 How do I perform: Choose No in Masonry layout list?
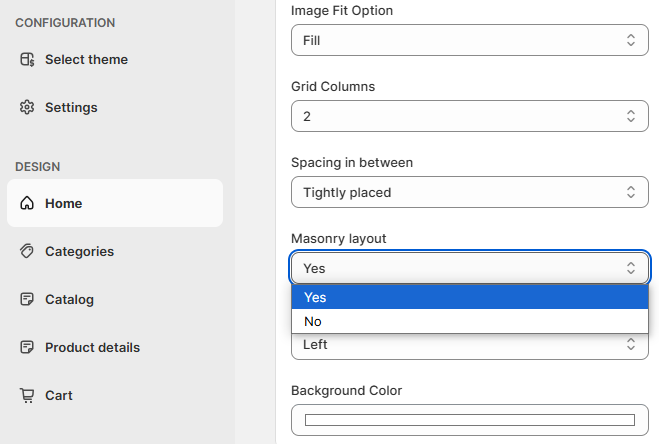470,321
